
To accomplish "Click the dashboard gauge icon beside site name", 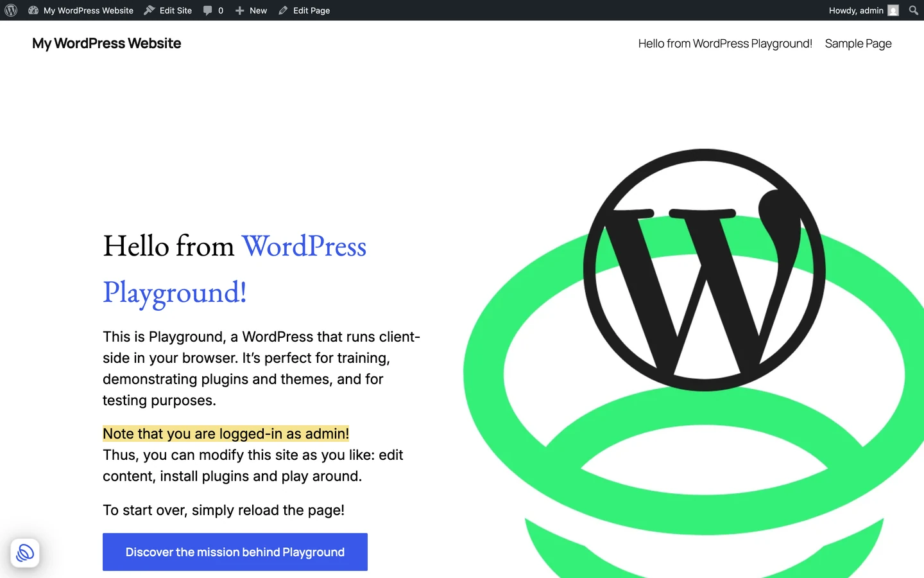I will pyautogui.click(x=33, y=10).
